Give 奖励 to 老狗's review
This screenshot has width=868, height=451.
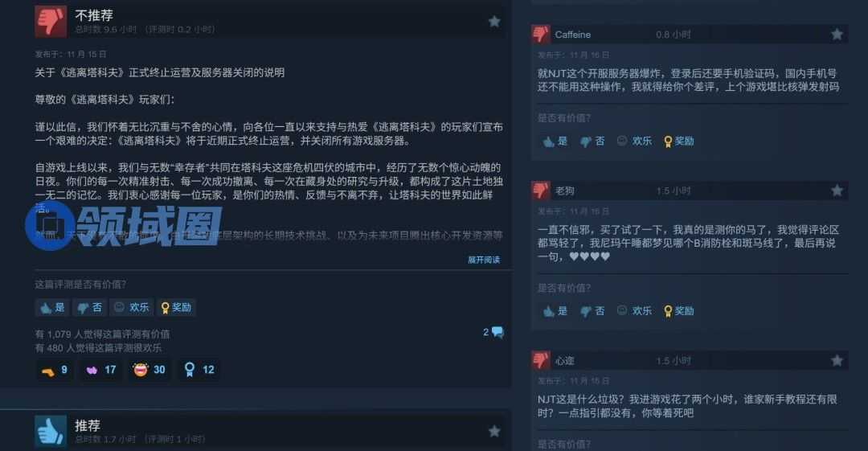tap(678, 311)
